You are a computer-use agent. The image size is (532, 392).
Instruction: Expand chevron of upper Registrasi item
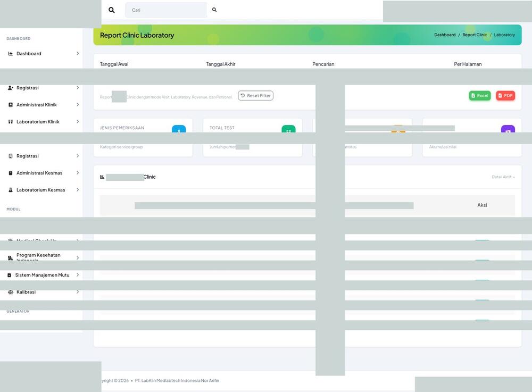[x=78, y=88]
